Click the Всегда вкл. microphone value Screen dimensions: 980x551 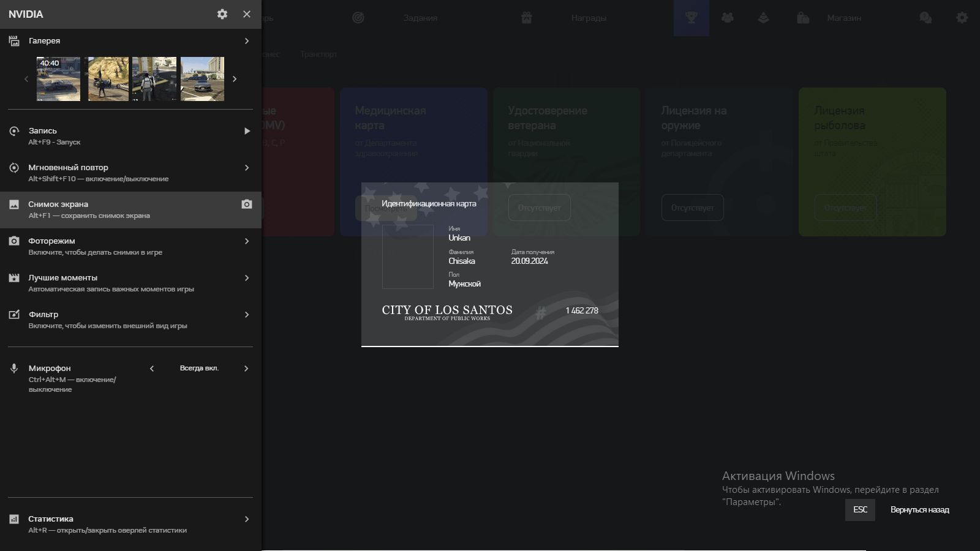click(199, 369)
